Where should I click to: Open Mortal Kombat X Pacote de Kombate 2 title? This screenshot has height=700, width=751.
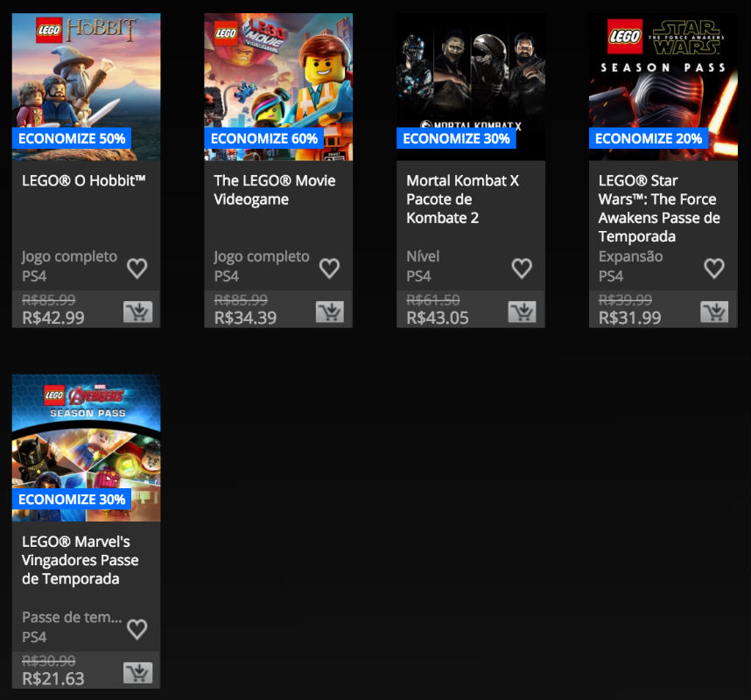pyautogui.click(x=463, y=199)
